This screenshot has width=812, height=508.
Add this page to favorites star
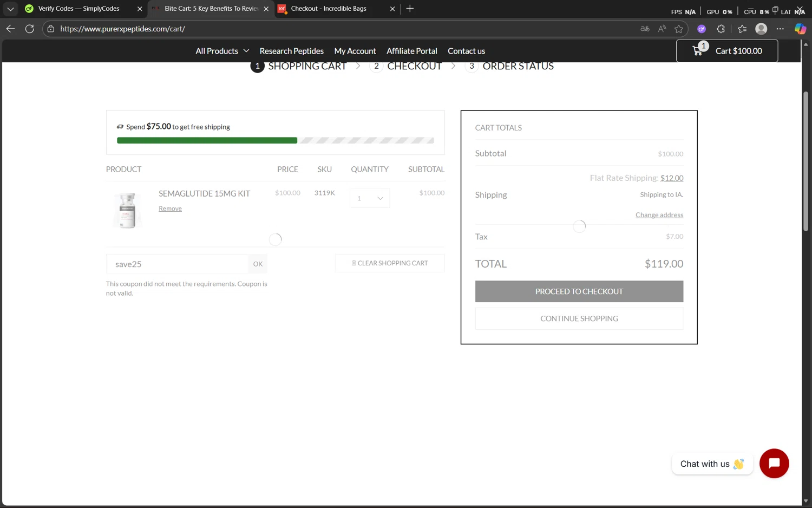(x=679, y=29)
